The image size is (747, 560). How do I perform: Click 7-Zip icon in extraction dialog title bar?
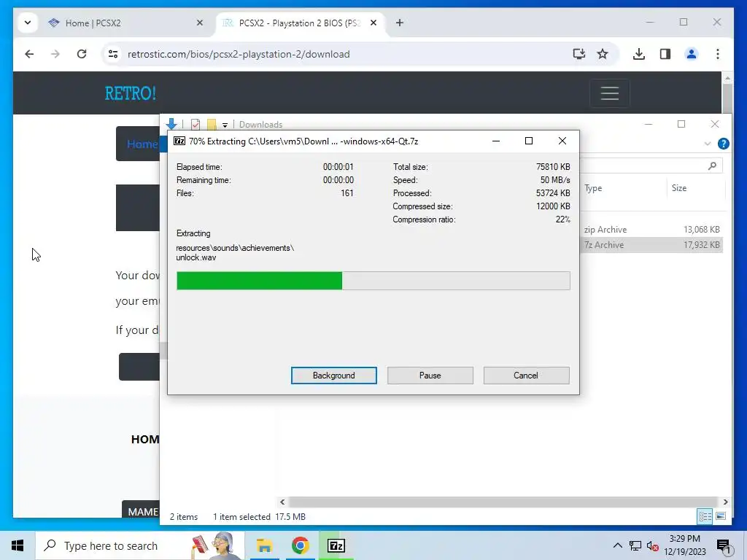179,141
